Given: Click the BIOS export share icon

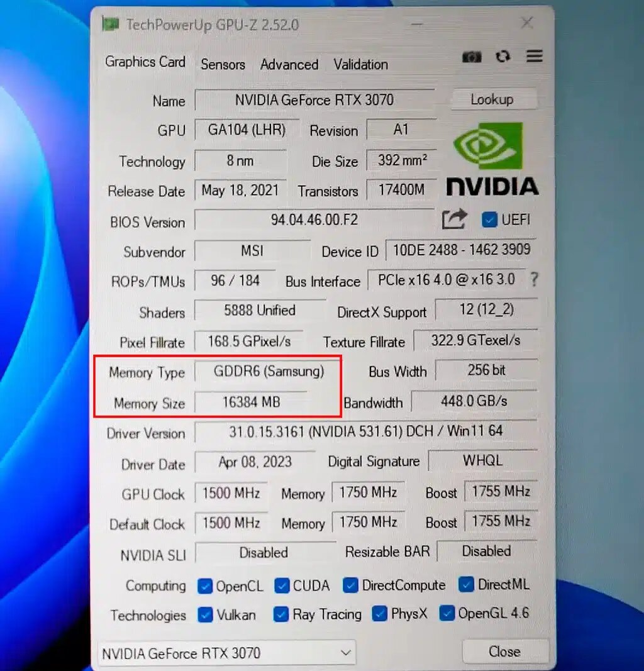Looking at the screenshot, I should point(454,219).
